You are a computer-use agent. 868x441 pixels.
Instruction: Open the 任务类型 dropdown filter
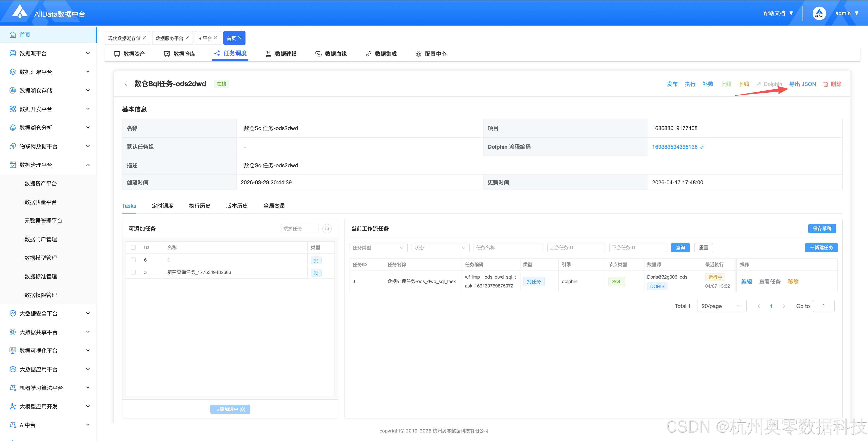click(378, 248)
